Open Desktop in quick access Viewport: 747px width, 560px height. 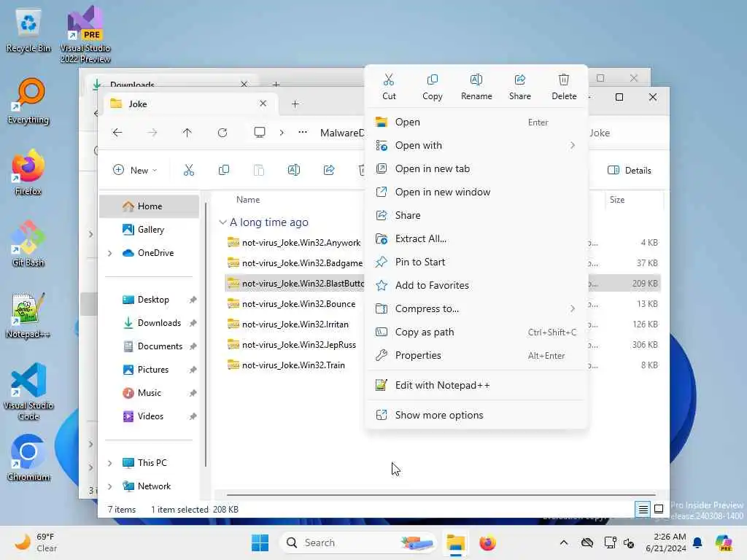pyautogui.click(x=149, y=300)
